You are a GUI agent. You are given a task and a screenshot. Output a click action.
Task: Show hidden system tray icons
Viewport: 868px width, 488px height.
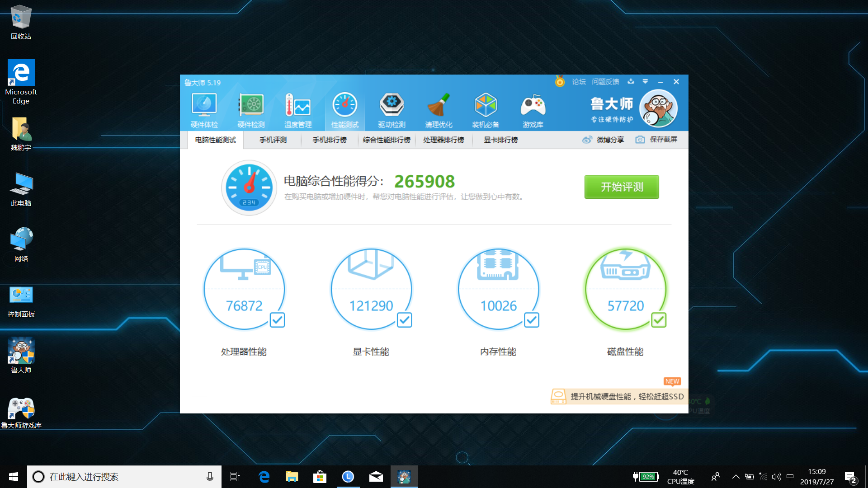[x=736, y=477]
